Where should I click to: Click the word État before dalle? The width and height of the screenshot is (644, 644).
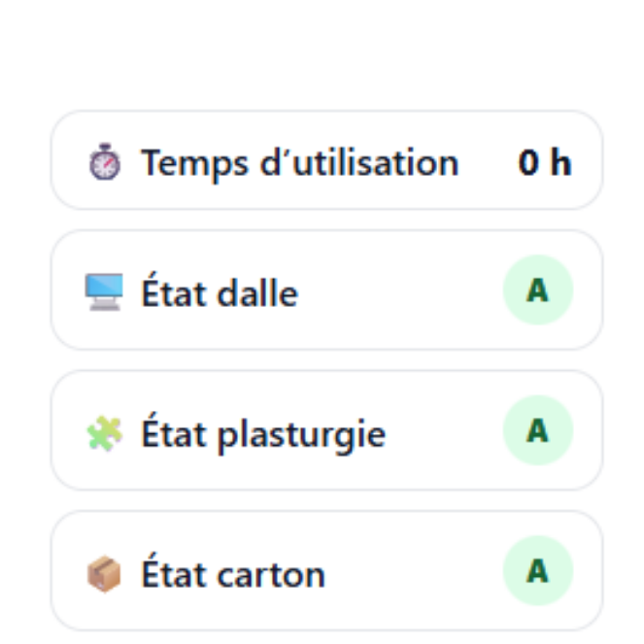(174, 291)
